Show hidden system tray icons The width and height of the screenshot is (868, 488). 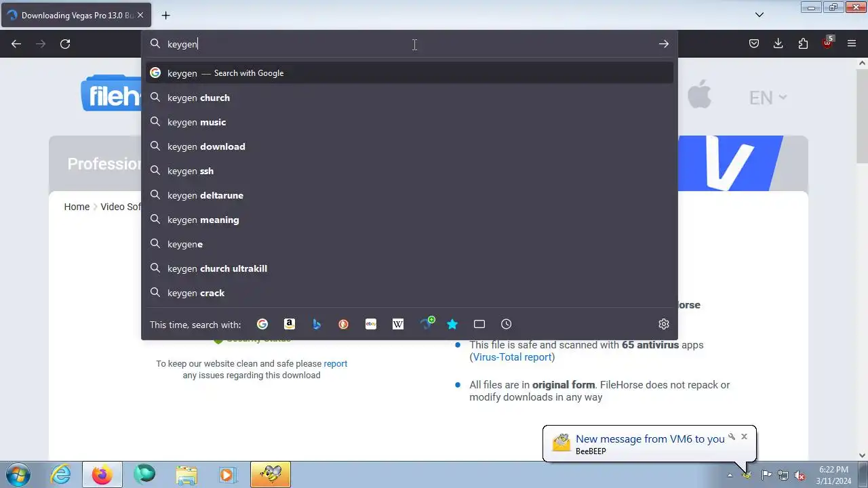point(730,475)
